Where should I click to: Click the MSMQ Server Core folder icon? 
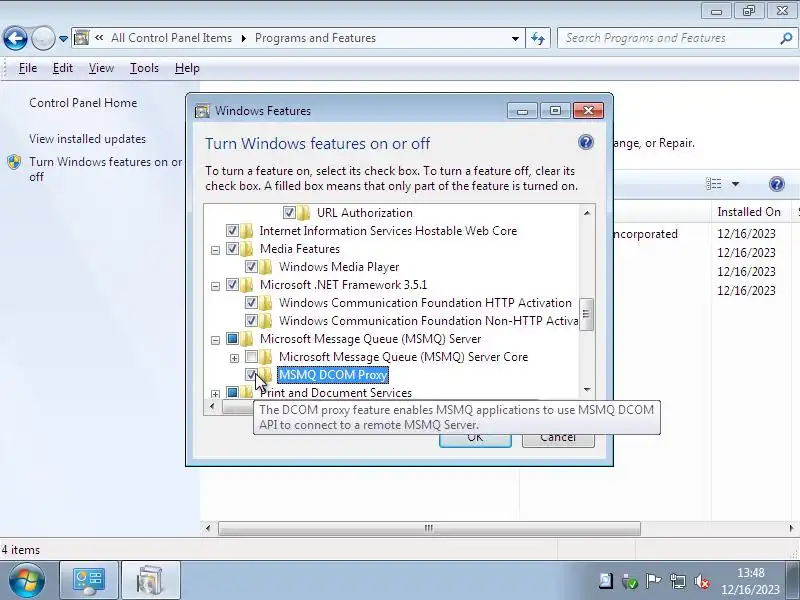(266, 356)
